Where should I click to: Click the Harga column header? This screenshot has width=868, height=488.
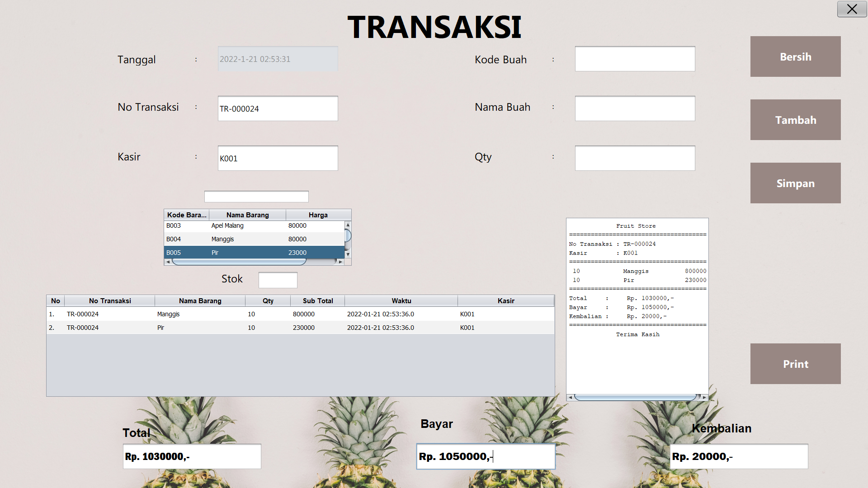[318, 215]
